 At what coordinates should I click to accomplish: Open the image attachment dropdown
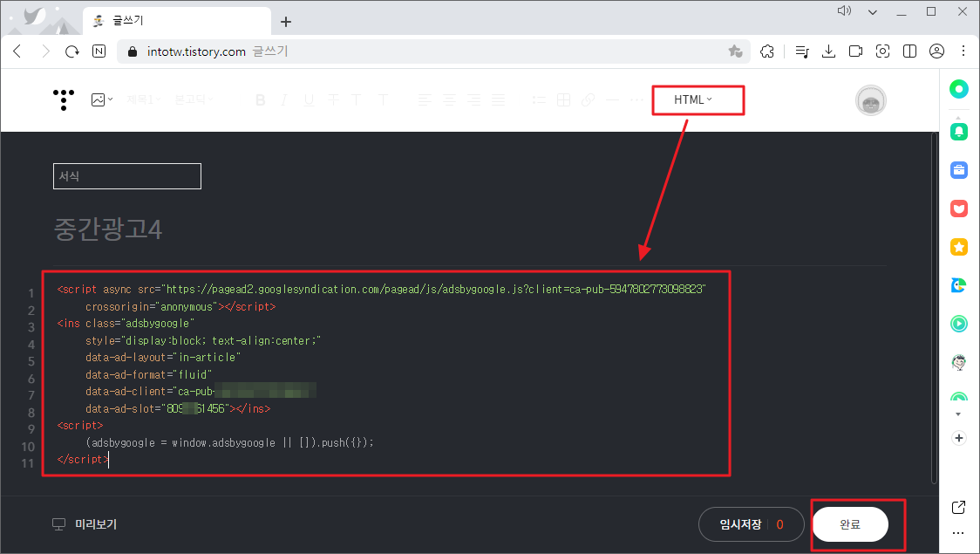(102, 99)
